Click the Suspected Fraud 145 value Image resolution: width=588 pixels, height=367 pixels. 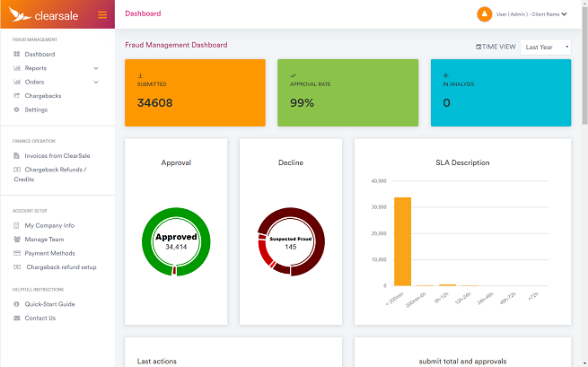coord(291,247)
